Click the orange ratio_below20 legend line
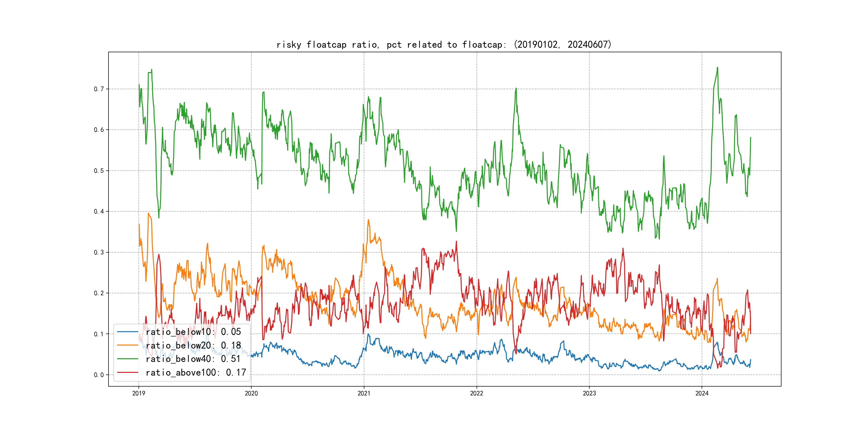 pyautogui.click(x=127, y=345)
